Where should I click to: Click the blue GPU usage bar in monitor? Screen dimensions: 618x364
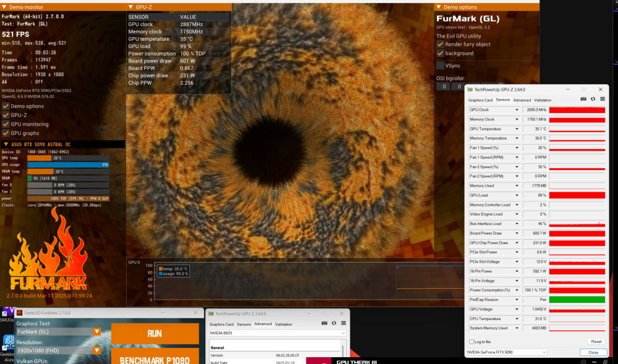pyautogui.click(x=68, y=164)
